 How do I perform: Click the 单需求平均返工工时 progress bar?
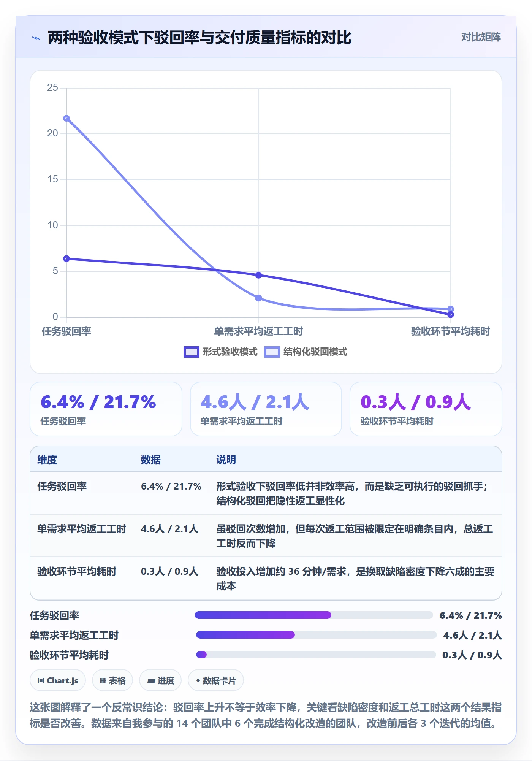pos(316,635)
